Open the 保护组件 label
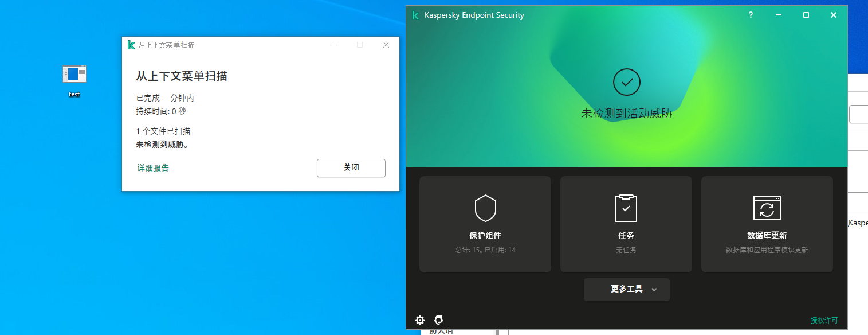Image resolution: width=868 pixels, height=335 pixels. click(x=485, y=236)
